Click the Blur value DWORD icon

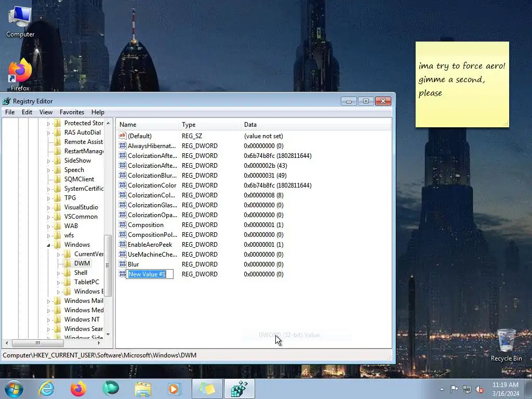click(x=123, y=263)
